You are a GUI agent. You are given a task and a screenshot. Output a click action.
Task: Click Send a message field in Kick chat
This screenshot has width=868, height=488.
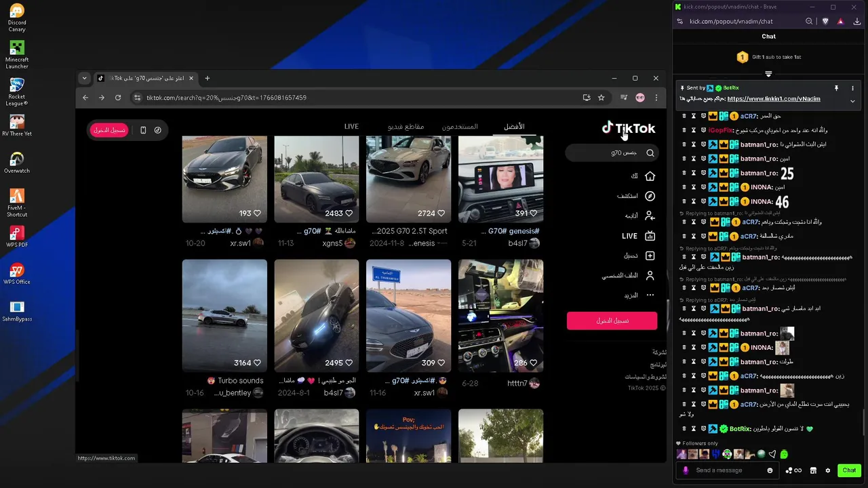tap(728, 470)
